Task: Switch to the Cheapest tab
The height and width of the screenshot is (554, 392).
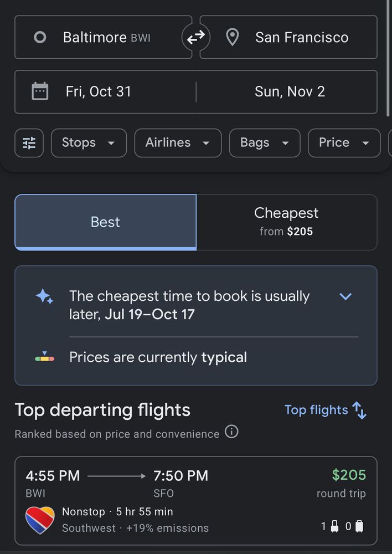Action: click(x=286, y=222)
